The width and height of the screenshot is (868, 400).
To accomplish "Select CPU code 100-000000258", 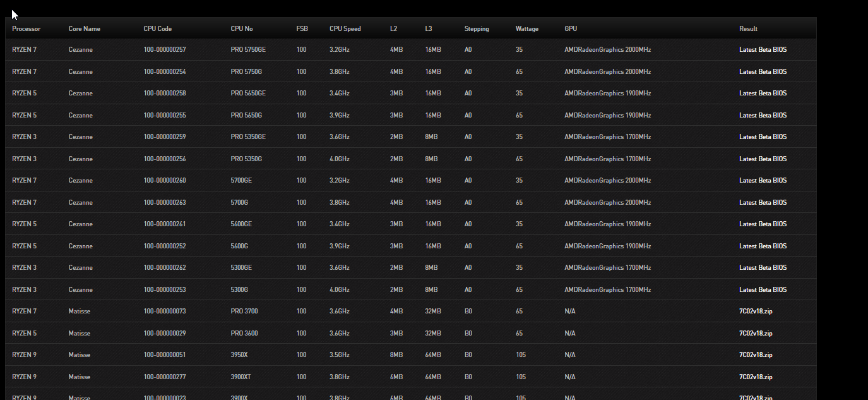I will [165, 94].
